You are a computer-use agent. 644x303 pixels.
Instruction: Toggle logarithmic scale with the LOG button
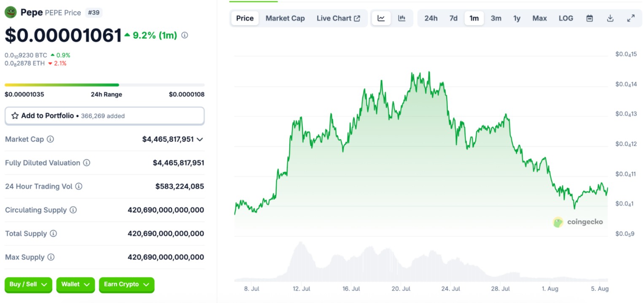[566, 18]
